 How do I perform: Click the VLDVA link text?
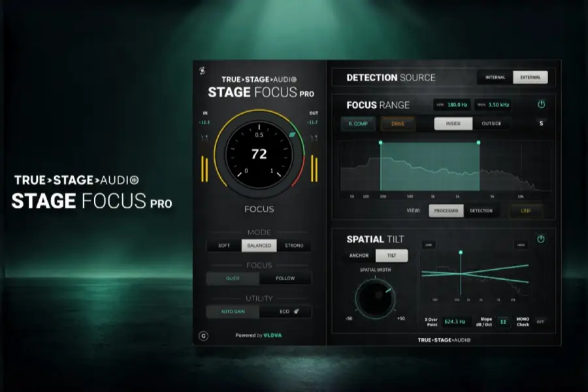tap(272, 335)
